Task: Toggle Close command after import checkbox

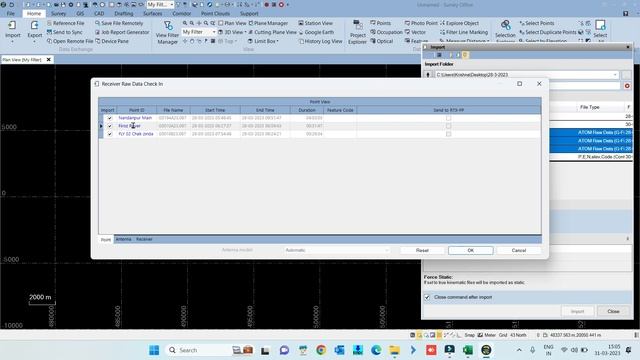Action: click(x=427, y=297)
